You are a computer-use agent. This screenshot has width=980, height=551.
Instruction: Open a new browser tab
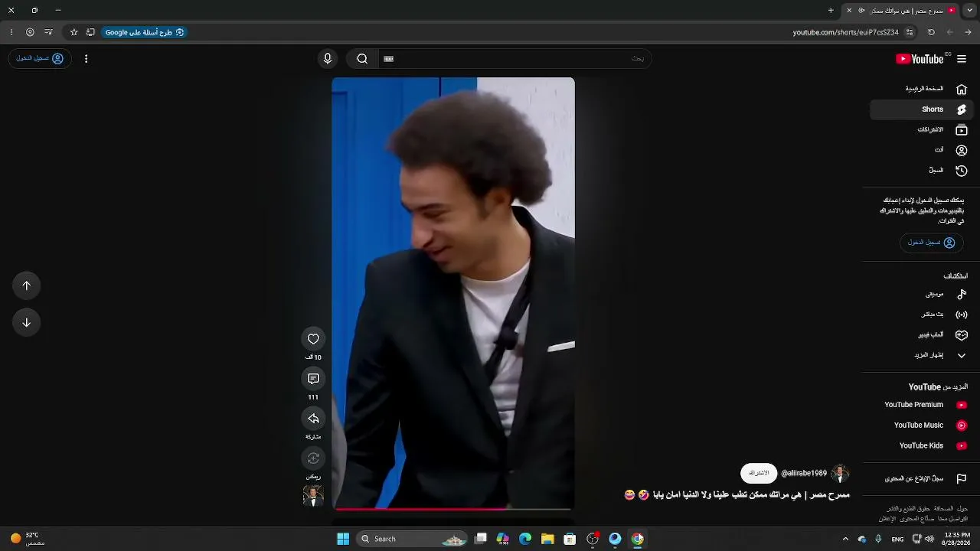(x=831, y=11)
